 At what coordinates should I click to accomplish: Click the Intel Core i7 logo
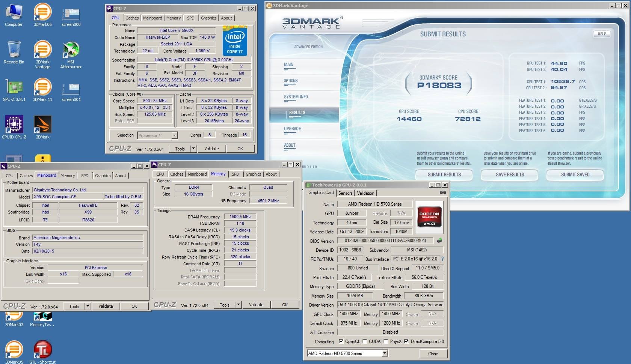[x=235, y=41]
